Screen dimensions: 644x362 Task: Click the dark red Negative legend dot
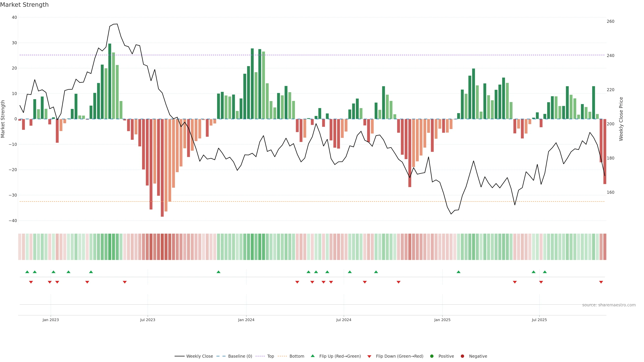pyautogui.click(x=462, y=356)
